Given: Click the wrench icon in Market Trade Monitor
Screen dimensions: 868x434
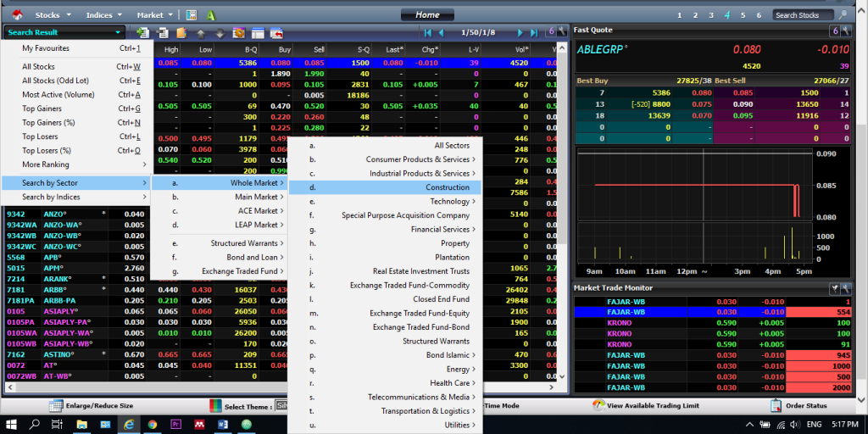Looking at the screenshot, I should pyautogui.click(x=845, y=288).
